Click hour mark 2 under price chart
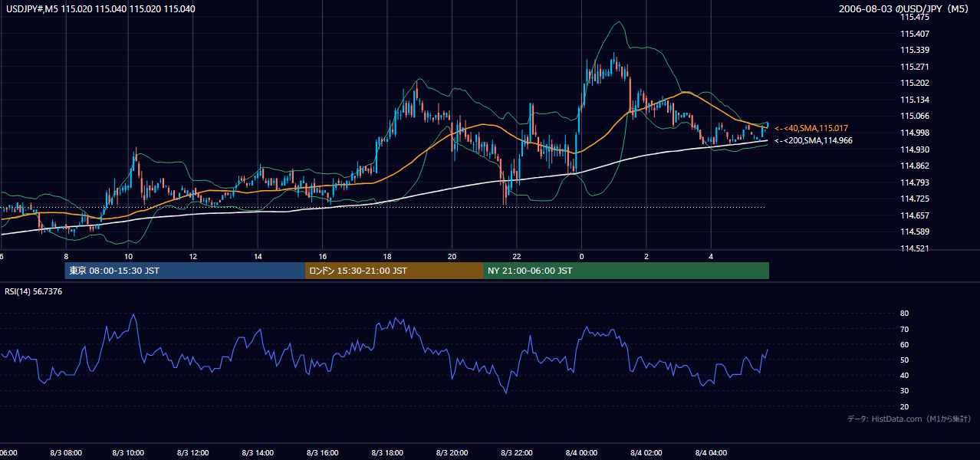980x460 pixels. click(646, 257)
